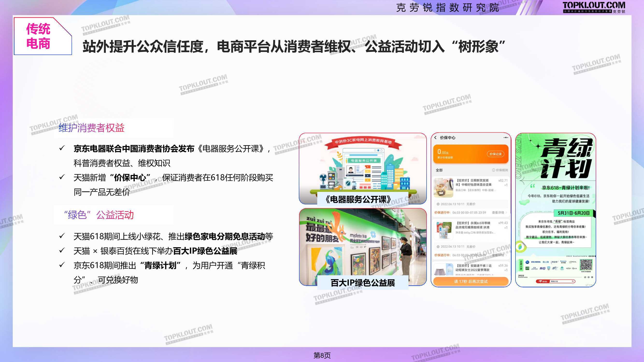644x362 pixels.
Task: Click the 科普消费者权益、维权知识 line
Action: [x=122, y=163]
